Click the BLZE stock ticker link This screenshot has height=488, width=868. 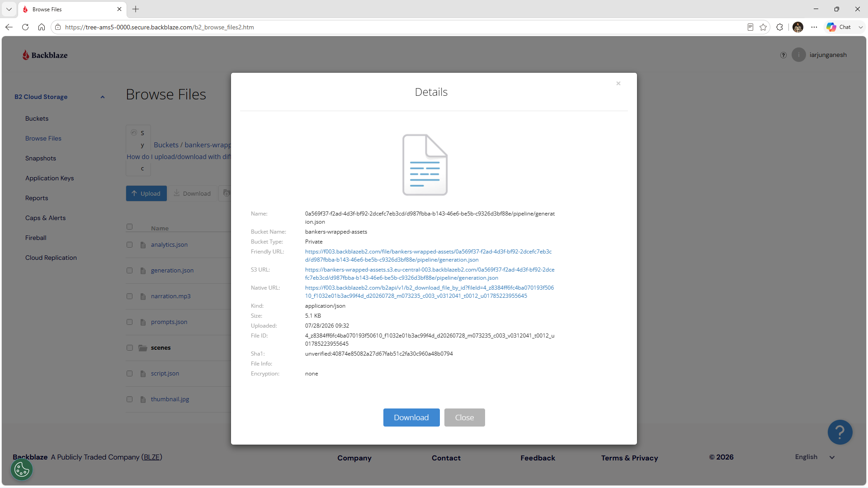[x=151, y=457]
